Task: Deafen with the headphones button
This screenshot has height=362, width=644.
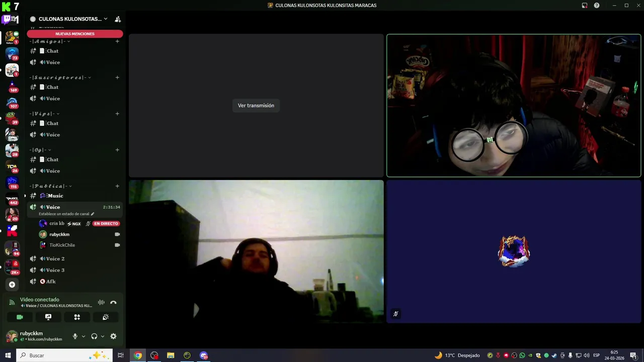Action: coord(94,336)
